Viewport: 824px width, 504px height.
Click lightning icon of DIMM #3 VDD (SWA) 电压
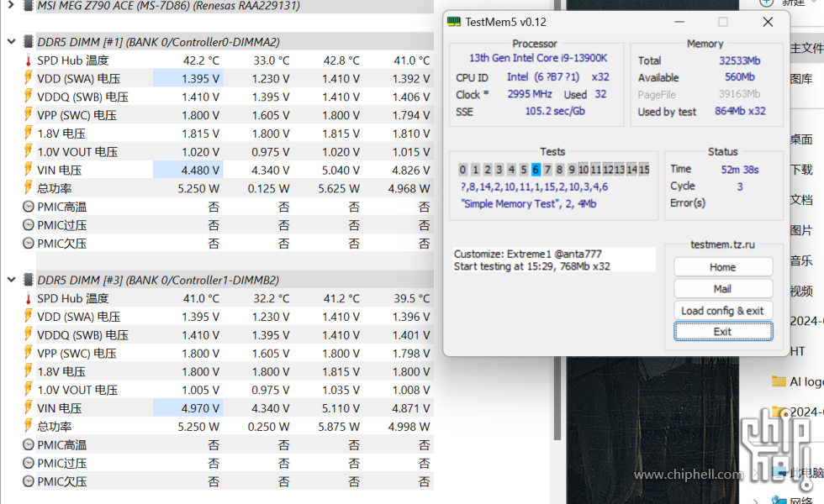tap(29, 317)
